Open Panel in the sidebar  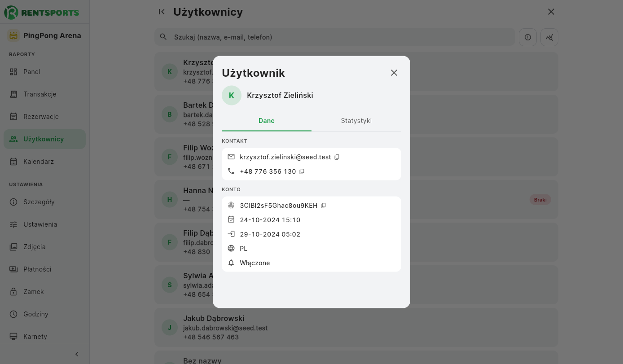pyautogui.click(x=44, y=72)
